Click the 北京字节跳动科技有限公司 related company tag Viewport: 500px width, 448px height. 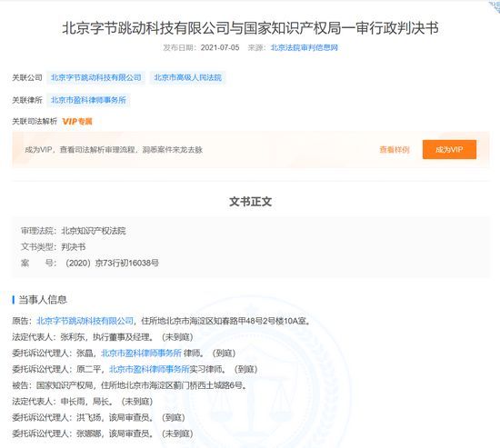[96, 77]
